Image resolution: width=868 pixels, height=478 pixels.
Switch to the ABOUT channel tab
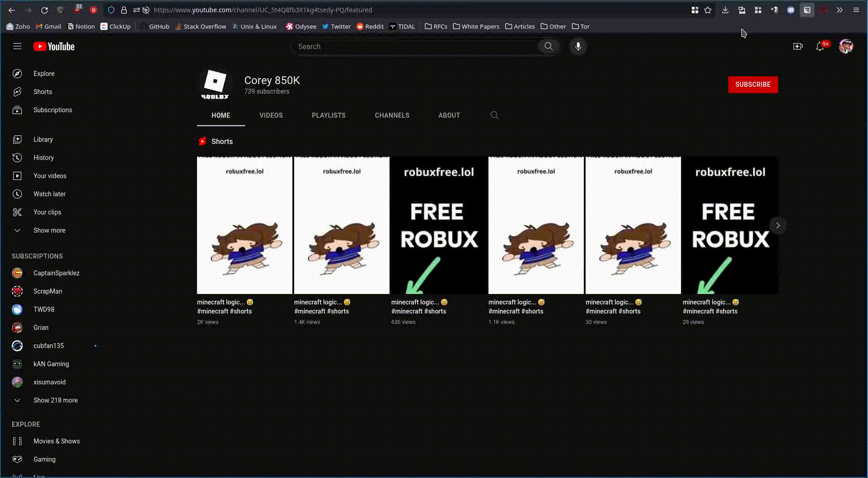pos(449,115)
